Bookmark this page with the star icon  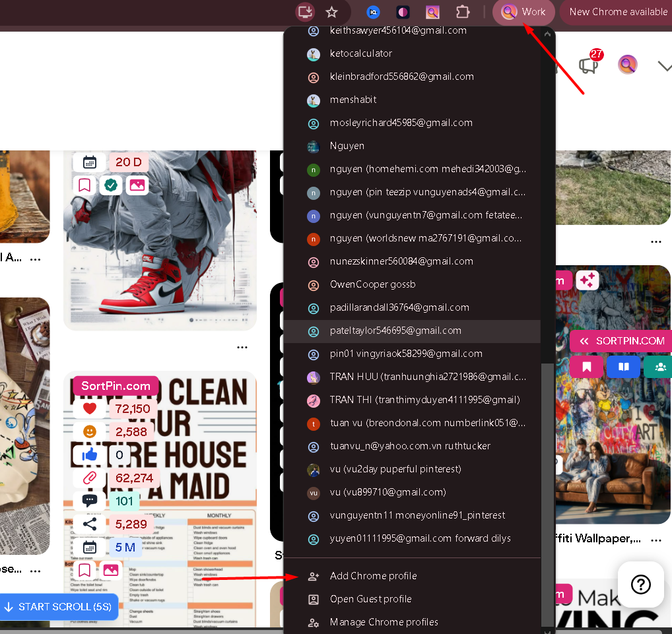coord(331,12)
